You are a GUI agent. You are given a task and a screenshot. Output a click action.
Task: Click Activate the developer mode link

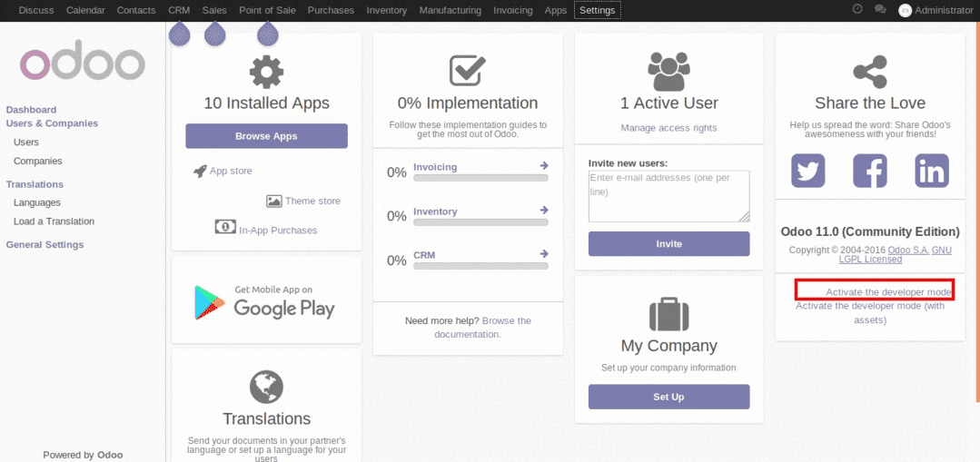click(x=889, y=292)
